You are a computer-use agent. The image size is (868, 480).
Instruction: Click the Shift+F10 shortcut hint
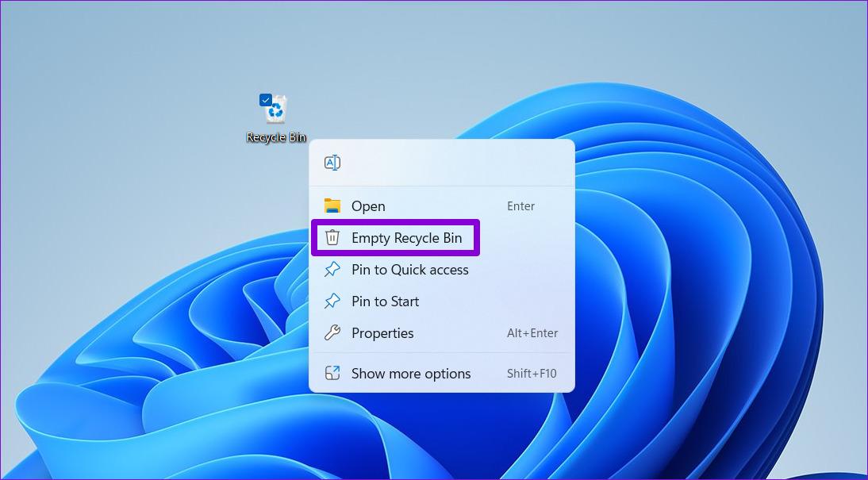[532, 374]
